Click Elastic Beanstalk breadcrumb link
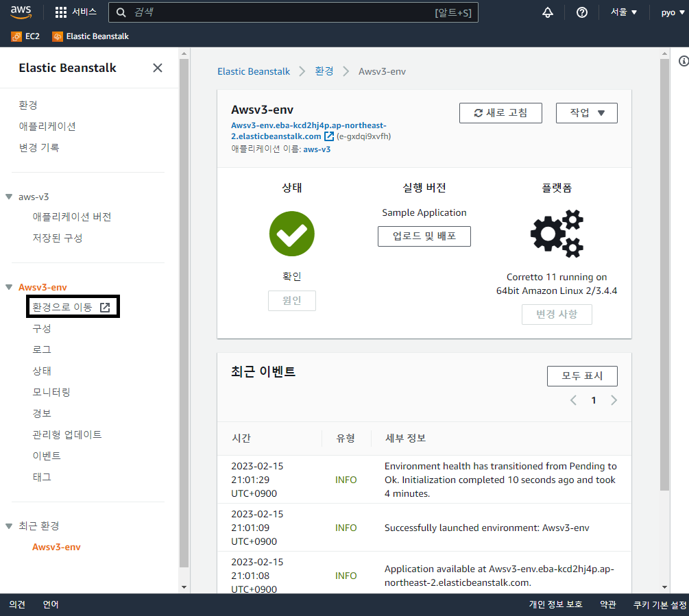Image resolution: width=689 pixels, height=616 pixels. pos(254,71)
